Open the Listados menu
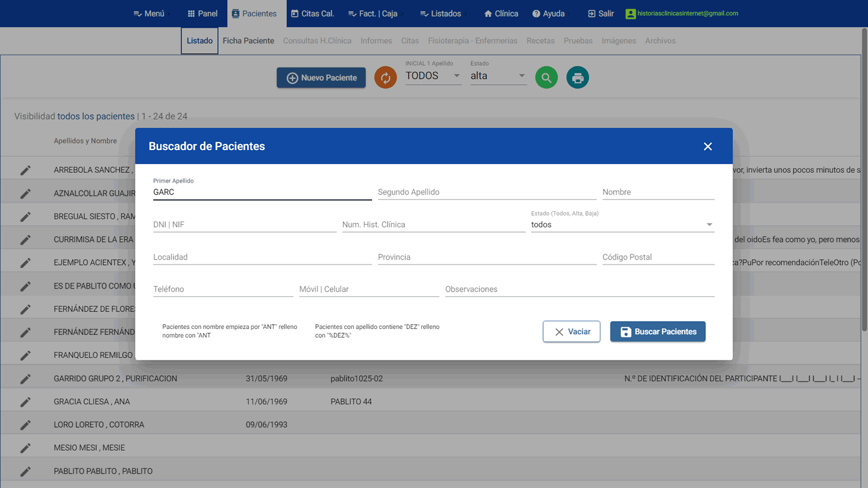This screenshot has height=488, width=868. point(441,14)
